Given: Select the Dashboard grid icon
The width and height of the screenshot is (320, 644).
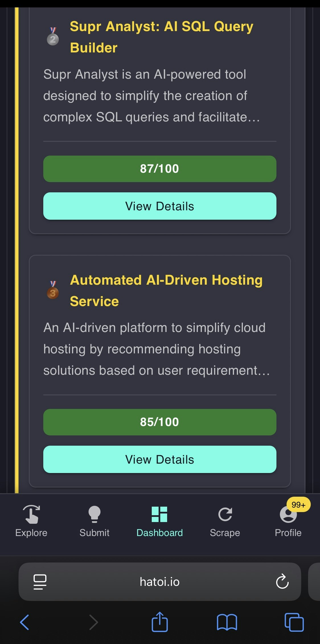Looking at the screenshot, I should coord(159,514).
